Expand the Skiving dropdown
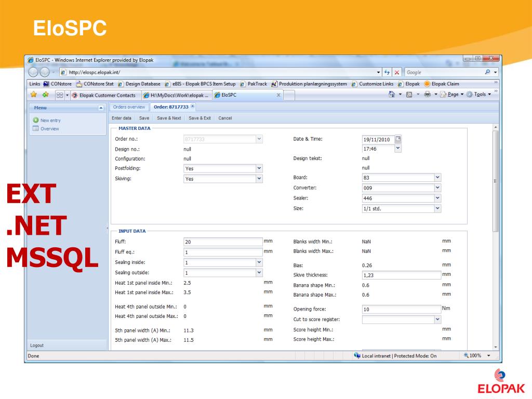The width and height of the screenshot is (532, 399). point(259,179)
